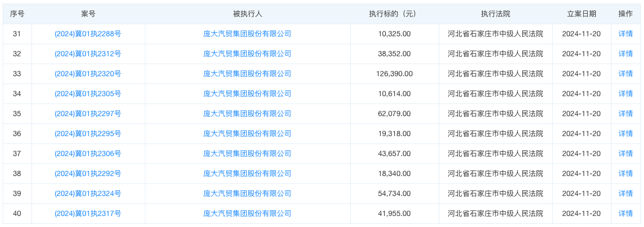Open case number (2024)冀01执2295号 link
This screenshot has width=644, height=227.
point(88,133)
